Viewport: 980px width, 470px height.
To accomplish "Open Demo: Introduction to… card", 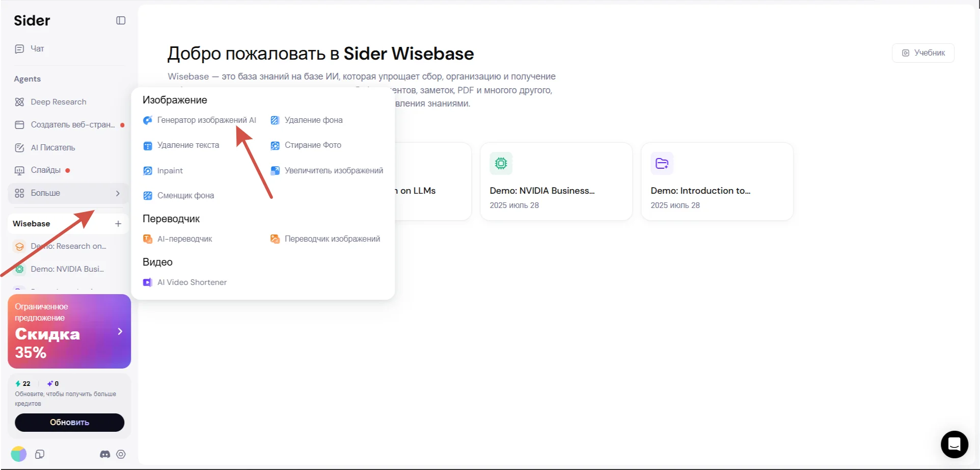I will [717, 181].
